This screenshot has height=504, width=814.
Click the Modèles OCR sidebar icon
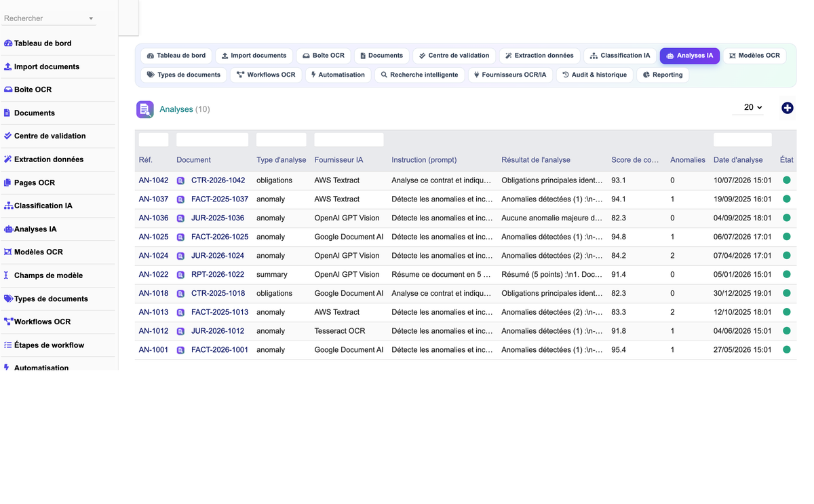click(x=8, y=252)
